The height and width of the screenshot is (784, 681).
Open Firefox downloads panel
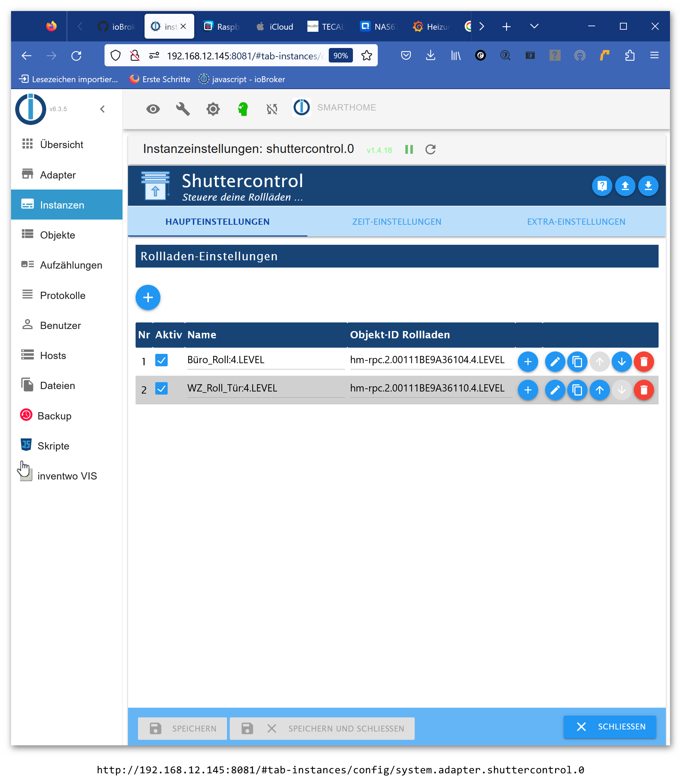click(x=431, y=56)
